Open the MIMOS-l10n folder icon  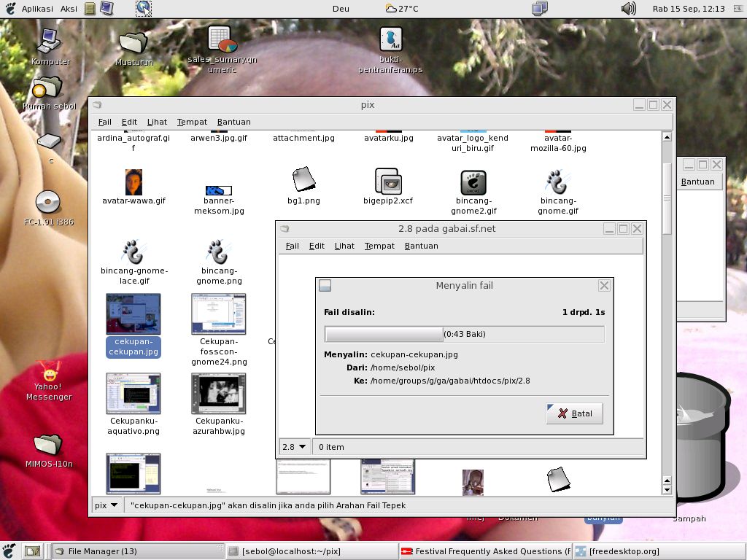[48, 443]
